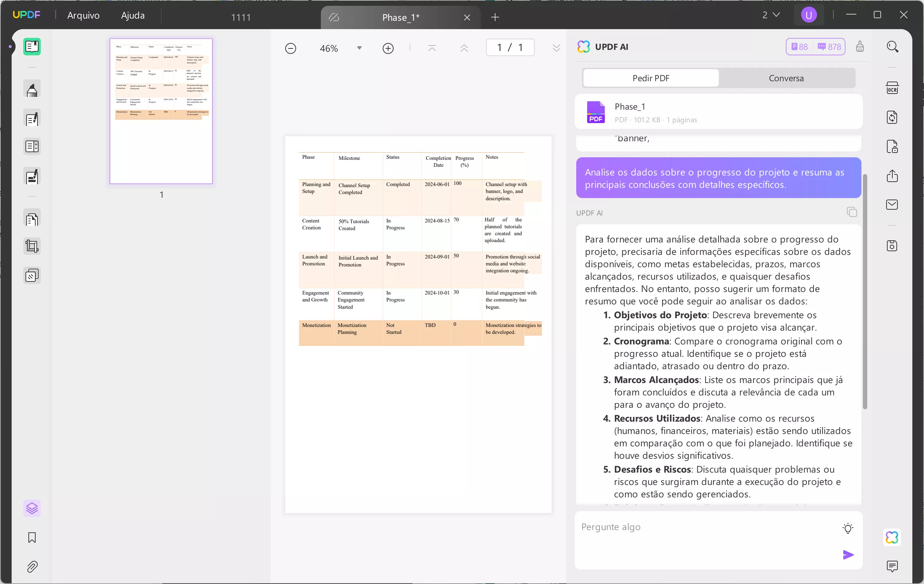Open the search magnifier icon
Screen dimensions: 924x584
click(x=892, y=47)
